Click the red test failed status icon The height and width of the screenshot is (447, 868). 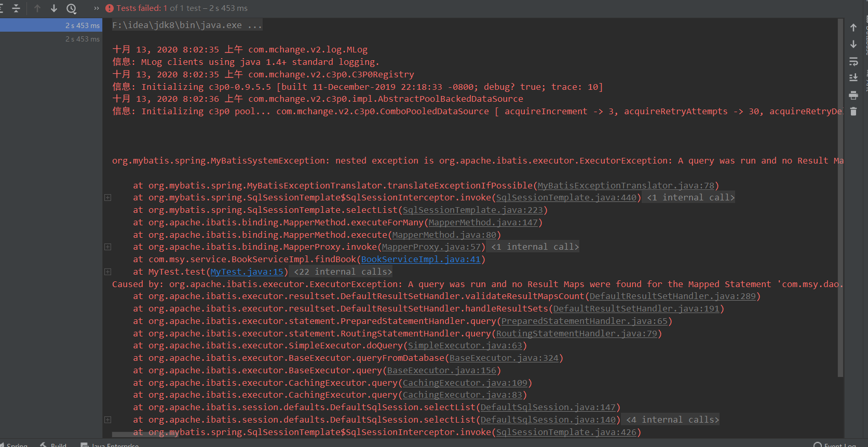(x=110, y=8)
